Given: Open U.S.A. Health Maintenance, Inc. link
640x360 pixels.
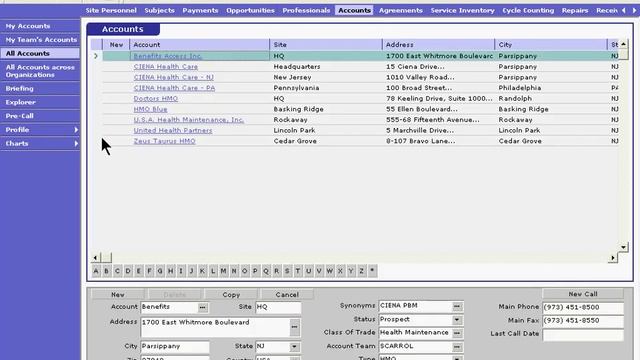Looking at the screenshot, I should pos(189,120).
